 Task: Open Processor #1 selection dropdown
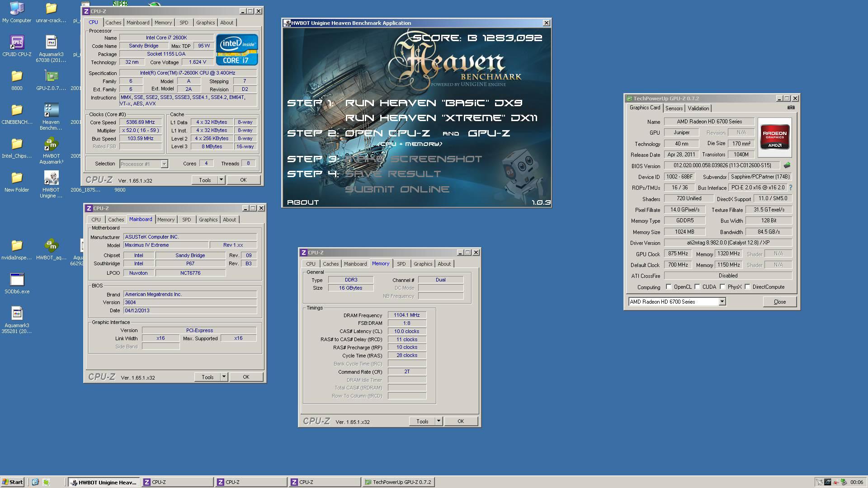[x=143, y=164]
